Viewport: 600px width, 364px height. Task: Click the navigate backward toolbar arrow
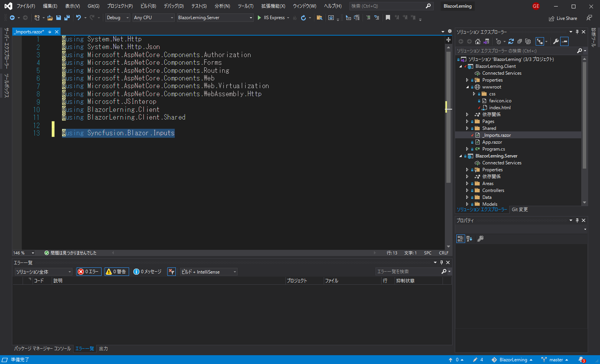(x=12, y=18)
